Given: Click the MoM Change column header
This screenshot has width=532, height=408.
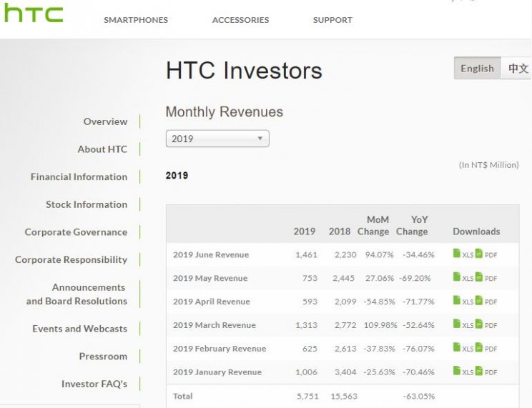Looking at the screenshot, I should click(373, 226).
